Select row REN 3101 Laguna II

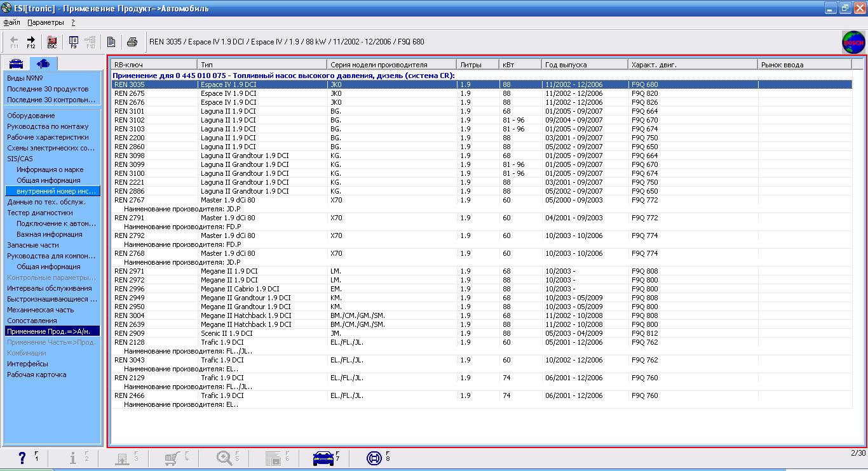tap(482, 111)
